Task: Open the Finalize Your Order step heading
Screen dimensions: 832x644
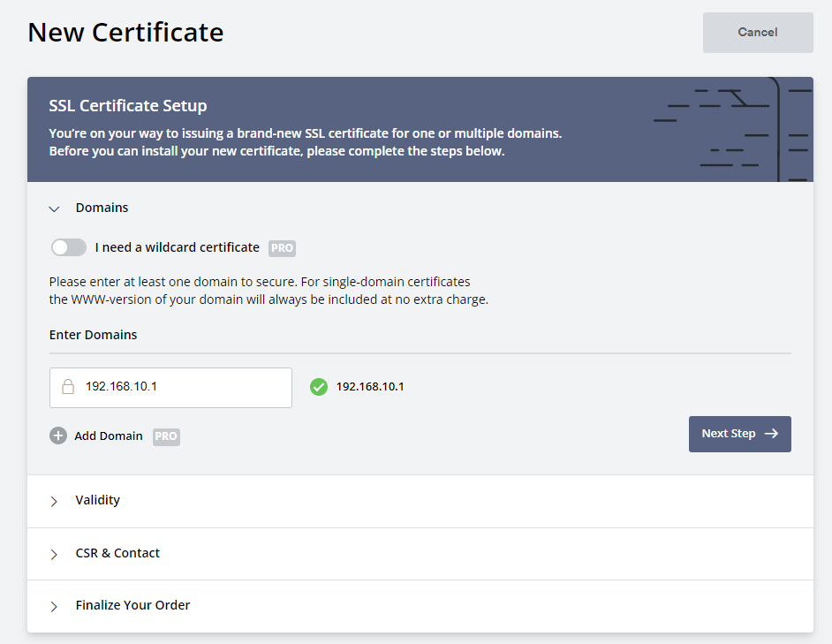Action: tap(132, 605)
